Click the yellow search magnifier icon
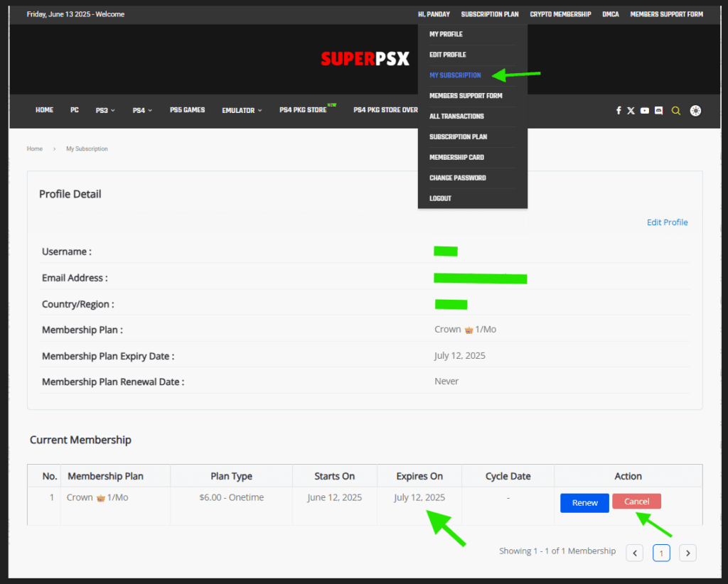728x584 pixels. point(676,110)
